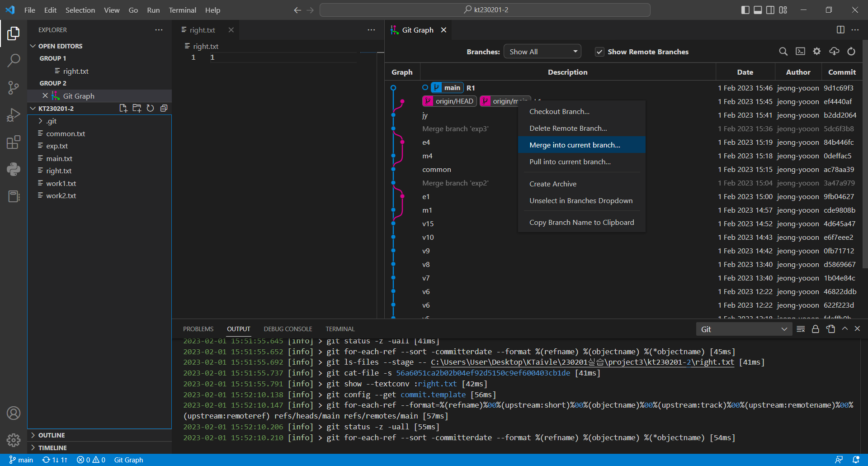This screenshot has width=868, height=466.
Task: Open Git Graph repository settings gear
Action: (x=817, y=52)
